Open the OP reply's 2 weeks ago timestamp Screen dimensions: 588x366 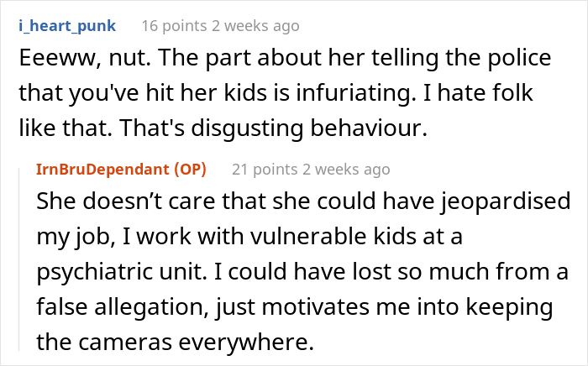346,170
